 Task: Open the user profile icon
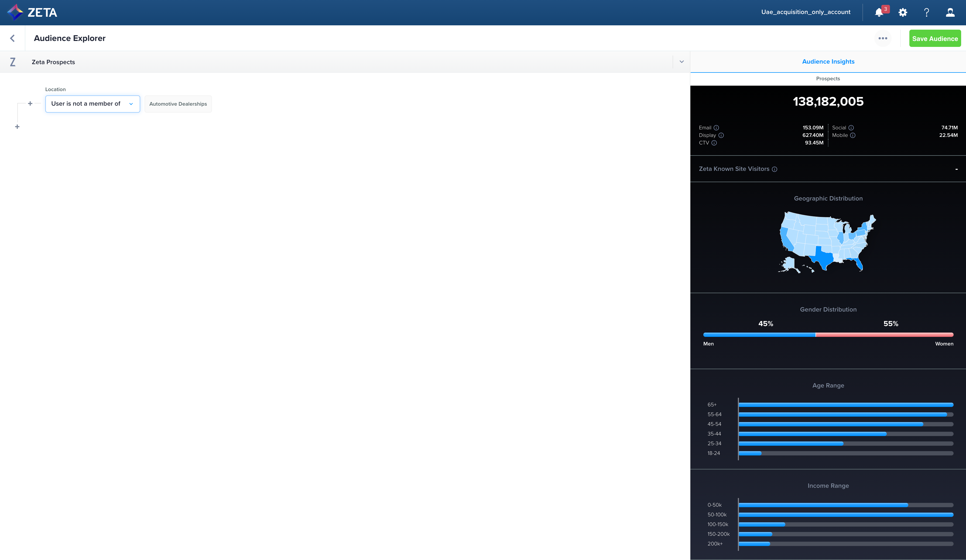click(950, 13)
